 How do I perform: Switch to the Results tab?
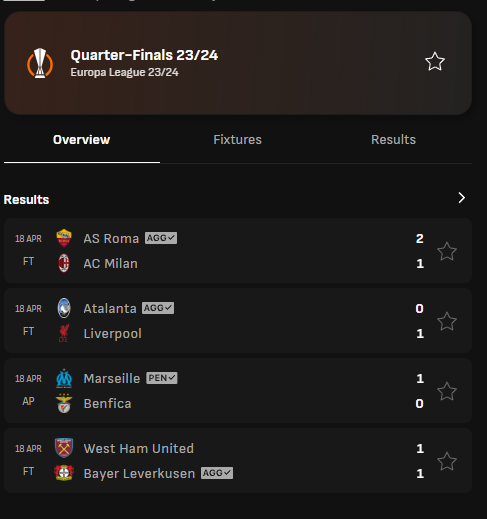393,140
